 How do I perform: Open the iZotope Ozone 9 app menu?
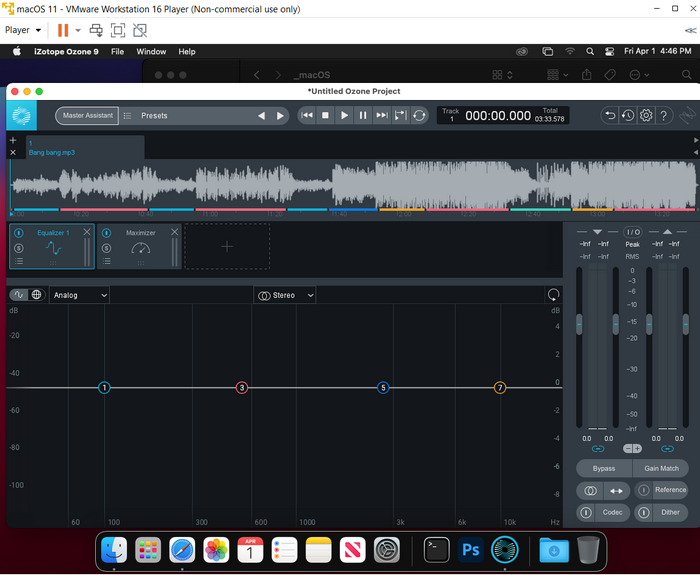point(66,51)
